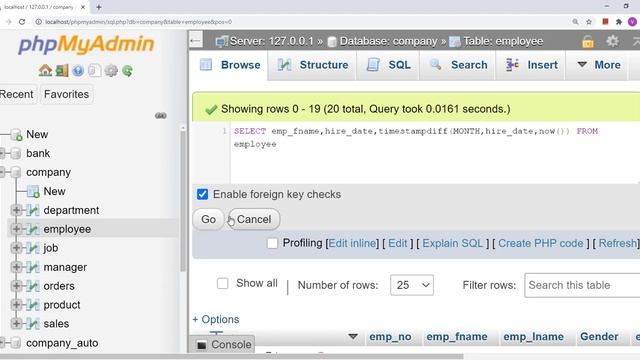Click the orders table icon
The width and height of the screenshot is (640, 360).
click(x=33, y=286)
